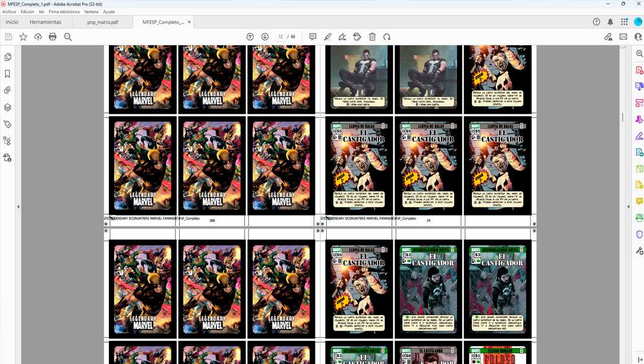Open the Fill and Sign tool in right pane

click(x=639, y=136)
